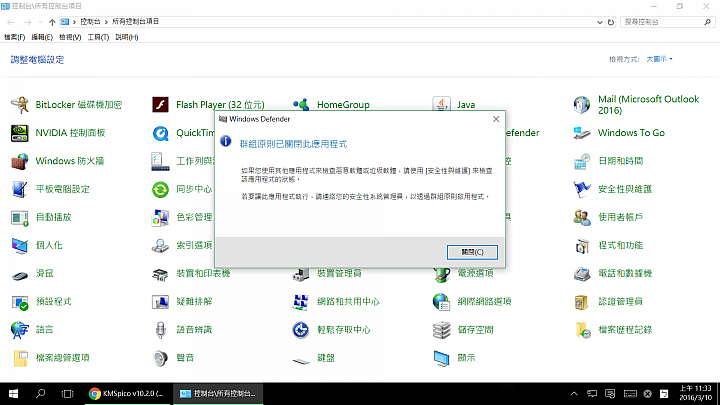Open the Device Manager (裝置管理員) icon

(x=301, y=275)
